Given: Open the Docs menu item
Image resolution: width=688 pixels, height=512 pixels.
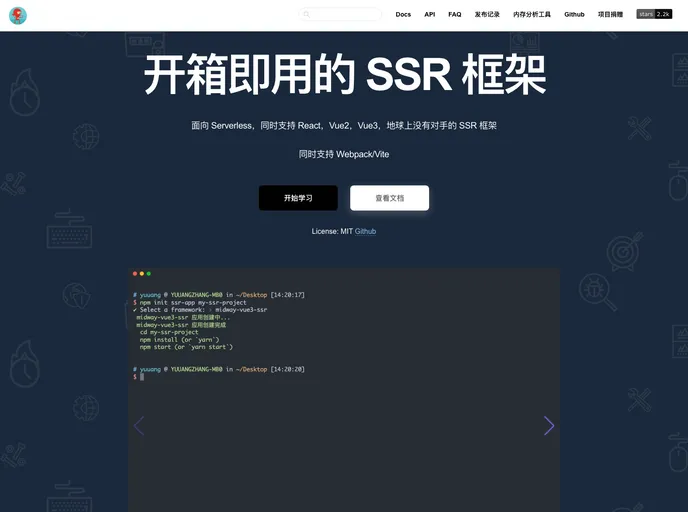Looking at the screenshot, I should click(403, 14).
